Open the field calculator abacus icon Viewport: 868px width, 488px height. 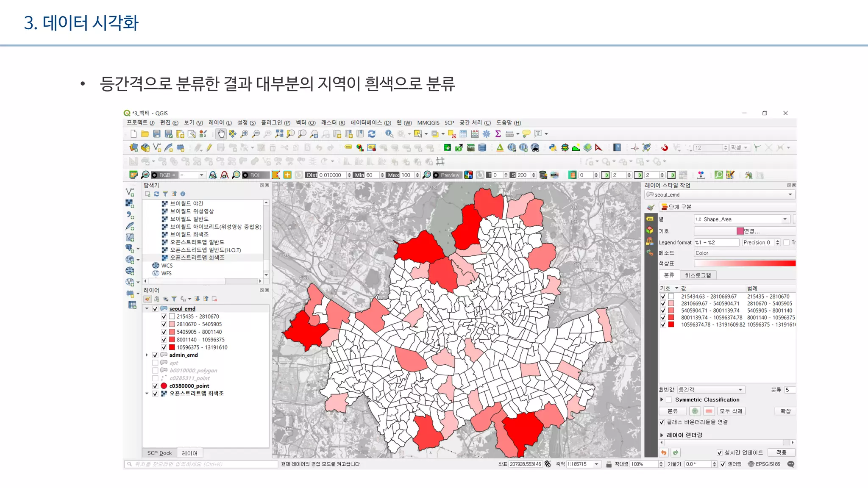tap(475, 134)
